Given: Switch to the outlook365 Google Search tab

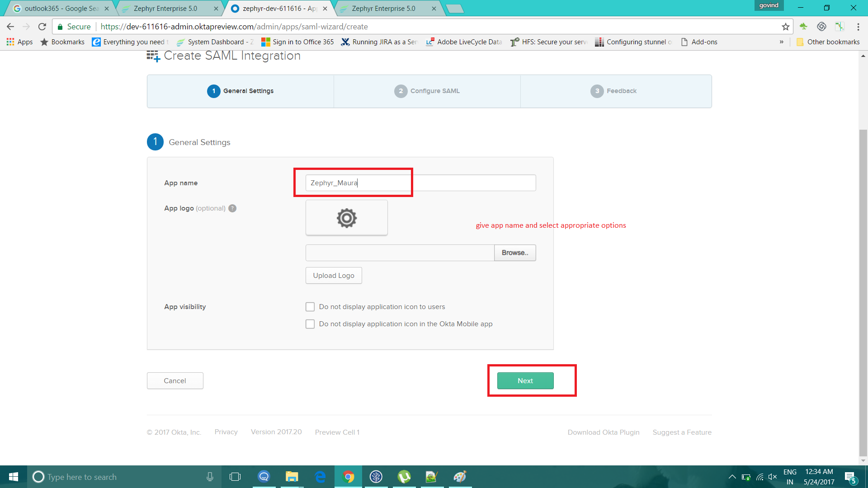Looking at the screenshot, I should coord(61,9).
